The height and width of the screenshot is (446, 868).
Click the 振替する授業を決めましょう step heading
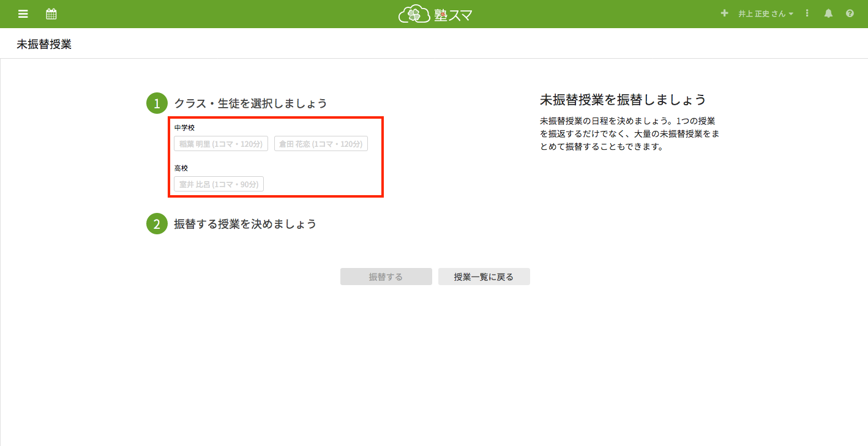tap(245, 224)
